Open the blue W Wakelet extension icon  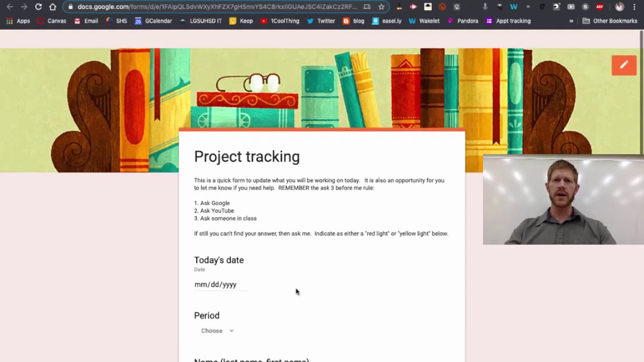coord(514,7)
